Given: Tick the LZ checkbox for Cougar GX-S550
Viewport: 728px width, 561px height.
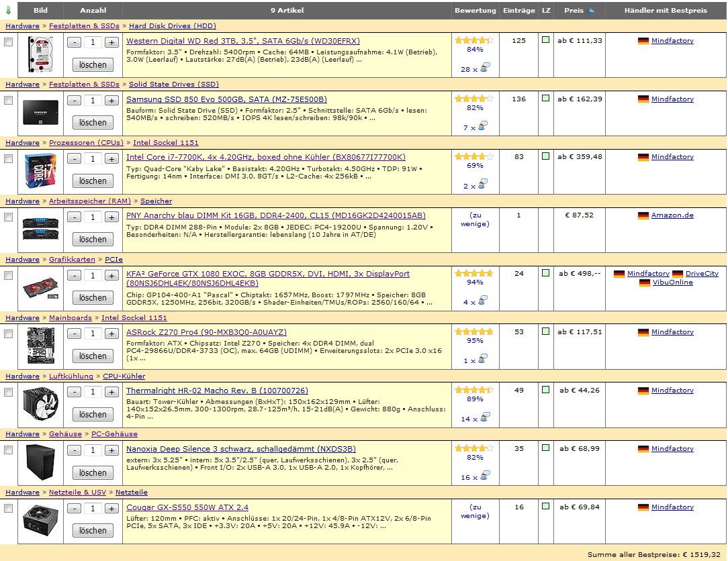Looking at the screenshot, I should tap(546, 506).
